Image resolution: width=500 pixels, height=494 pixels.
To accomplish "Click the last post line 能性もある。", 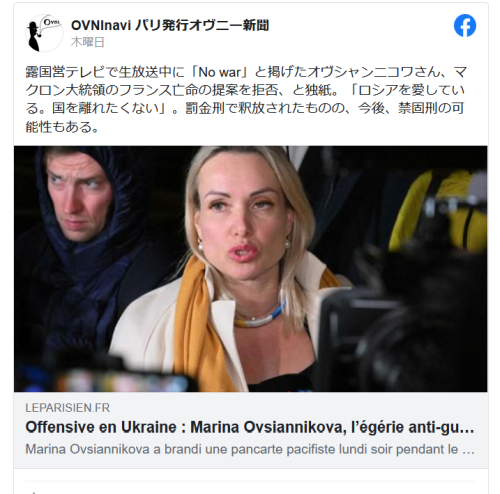I will click(x=62, y=127).
